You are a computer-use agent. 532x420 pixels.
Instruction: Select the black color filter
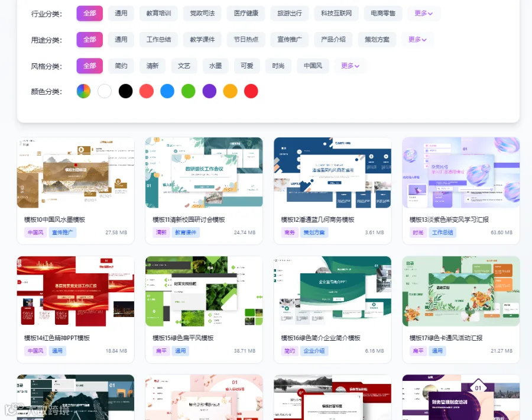pyautogui.click(x=125, y=91)
